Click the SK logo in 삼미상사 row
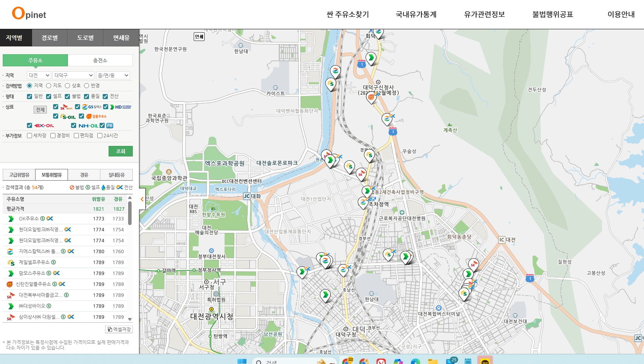 click(x=11, y=317)
